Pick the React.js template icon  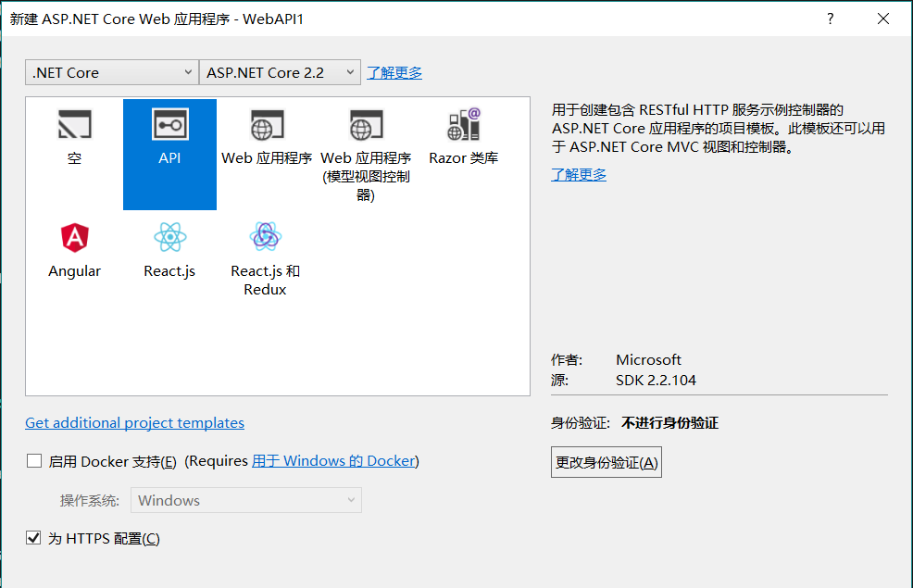coord(170,237)
